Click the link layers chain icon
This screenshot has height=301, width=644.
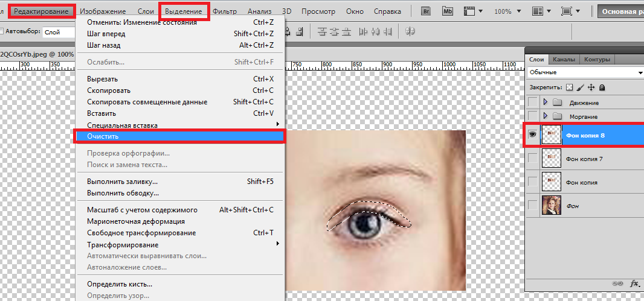coord(617,283)
